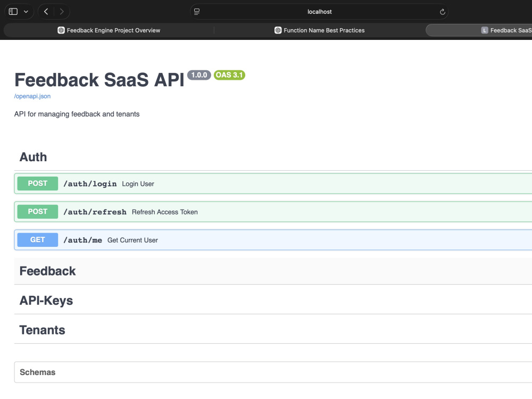The image size is (532, 399).
Task: Expand the GET /auth/me endpoint
Action: (x=273, y=240)
